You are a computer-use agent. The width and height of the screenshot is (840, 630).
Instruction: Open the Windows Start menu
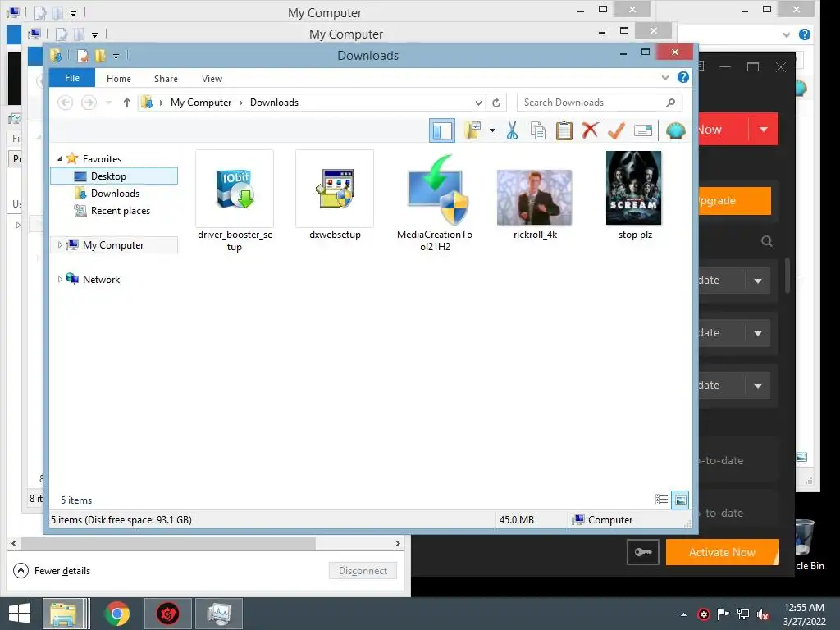pyautogui.click(x=20, y=614)
